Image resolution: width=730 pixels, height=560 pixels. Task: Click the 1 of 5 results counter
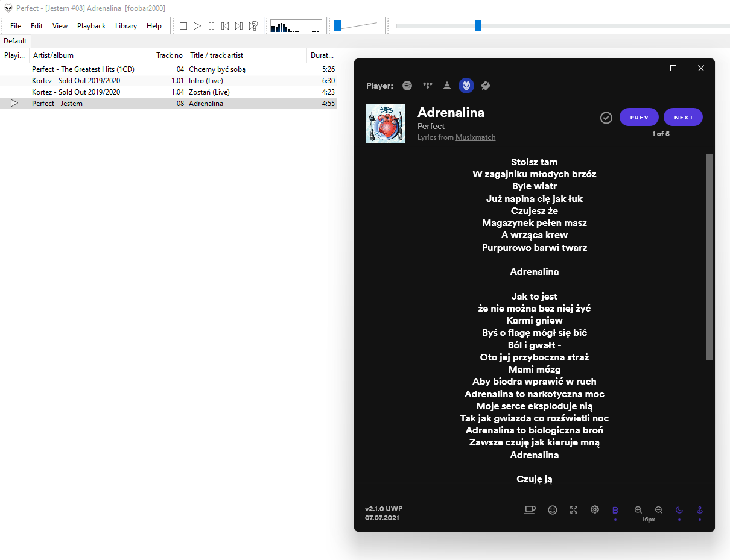(661, 134)
